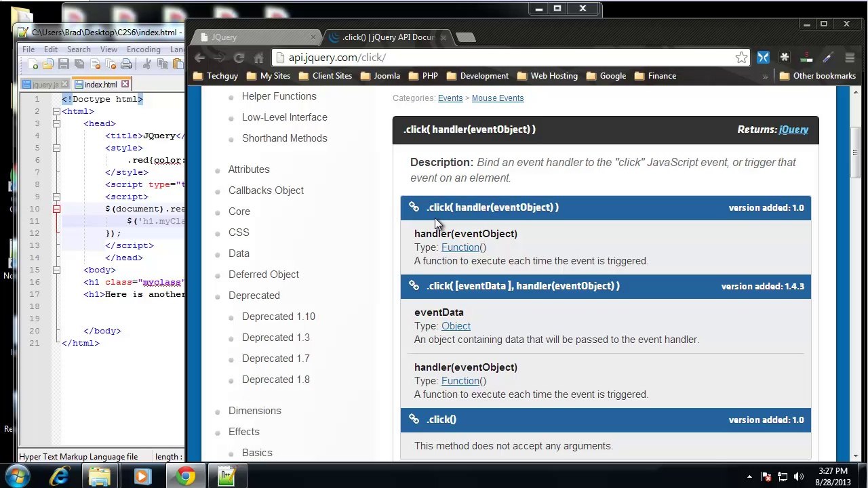Open Edit menu in Notepad++
The width and height of the screenshot is (868, 488).
click(51, 49)
